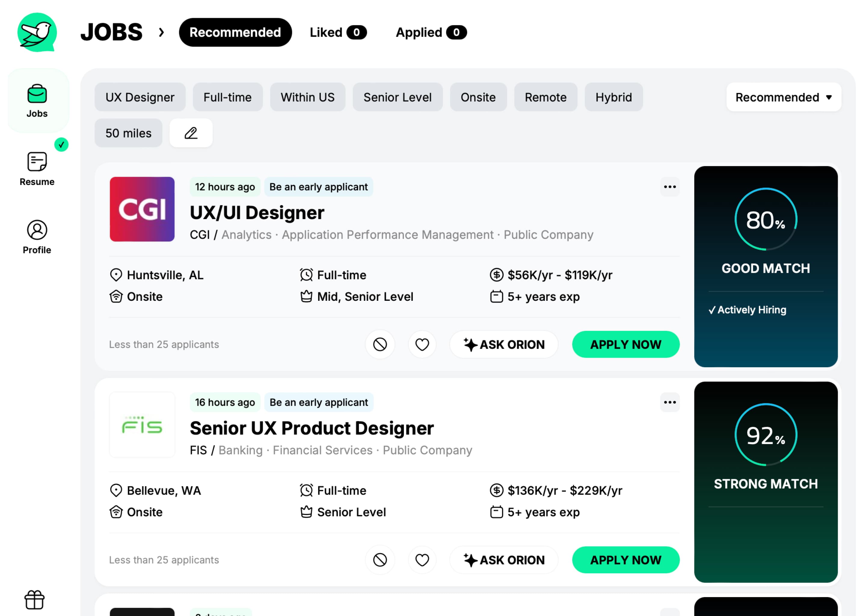Click the Within US filter chip
The image size is (866, 616).
click(x=308, y=97)
